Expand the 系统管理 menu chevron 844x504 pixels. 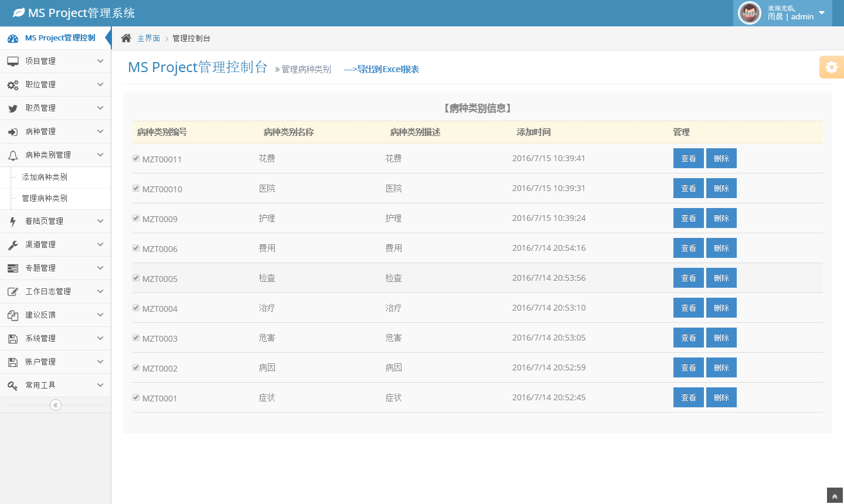coord(100,338)
